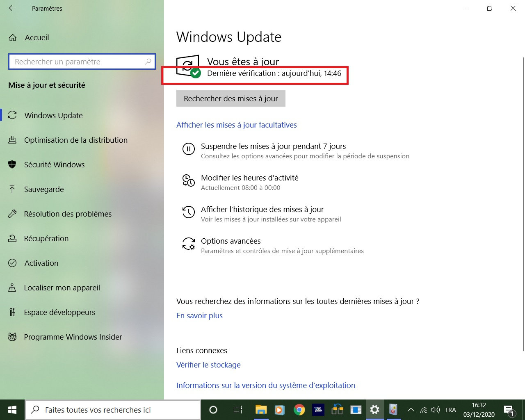
Task: Open the orange media player taskbar icon
Action: pyautogui.click(x=280, y=410)
